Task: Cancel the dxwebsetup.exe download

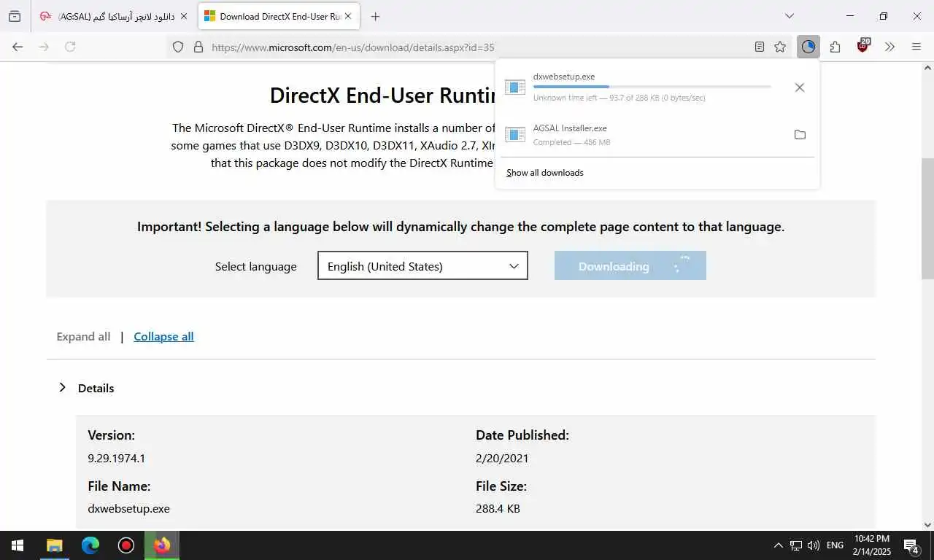Action: pos(800,87)
